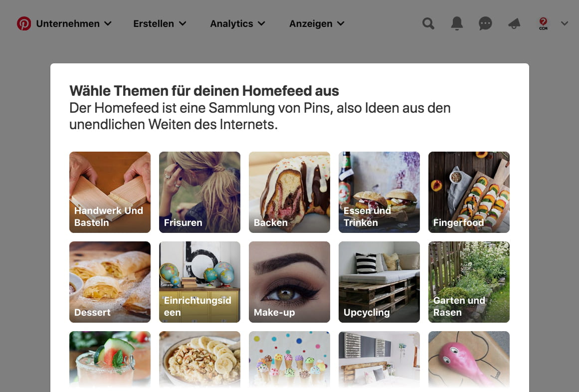This screenshot has height=392, width=579.
Task: Pick the Upcycling topic tile
Action: coord(379,282)
